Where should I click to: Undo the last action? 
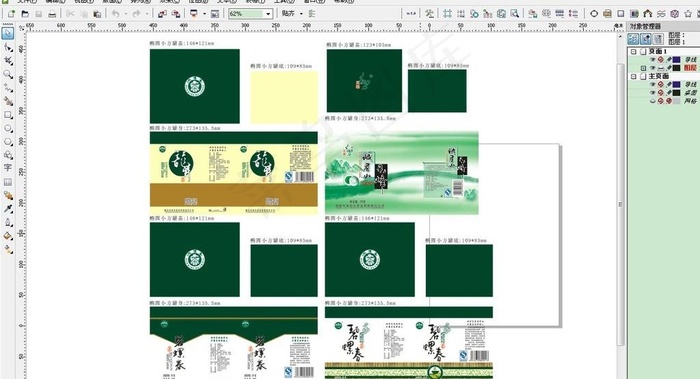click(116, 14)
